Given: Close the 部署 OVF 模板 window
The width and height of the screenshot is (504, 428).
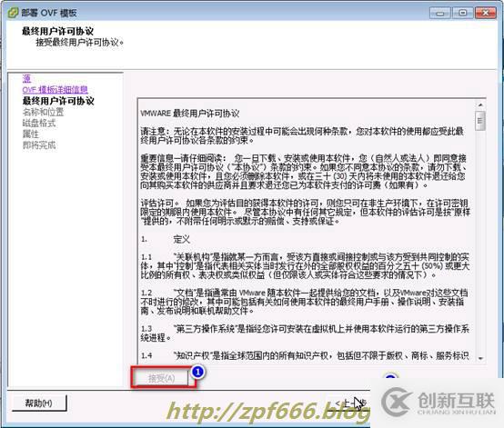Looking at the screenshot, I should (486, 13).
